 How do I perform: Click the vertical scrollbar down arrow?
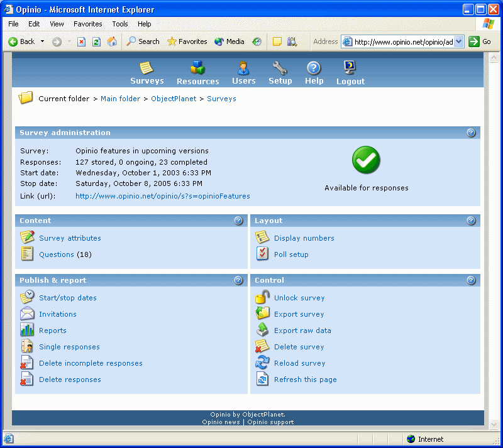click(x=494, y=425)
